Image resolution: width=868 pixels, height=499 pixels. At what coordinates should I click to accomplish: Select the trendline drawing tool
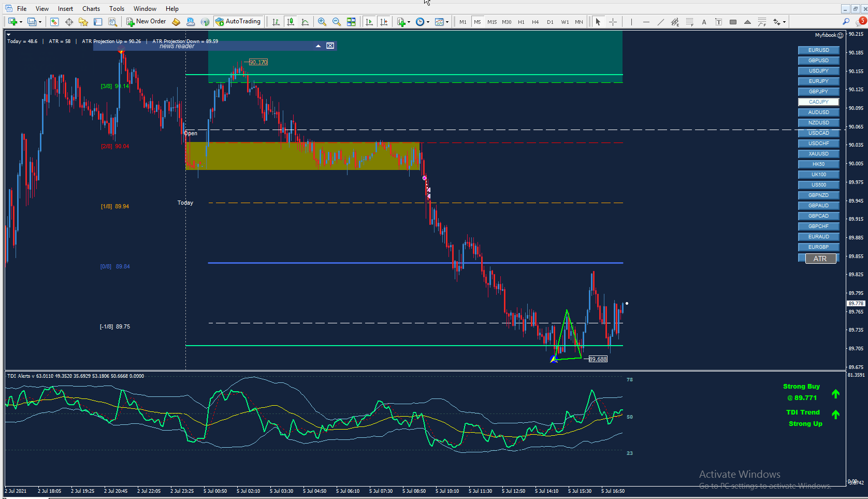click(660, 22)
